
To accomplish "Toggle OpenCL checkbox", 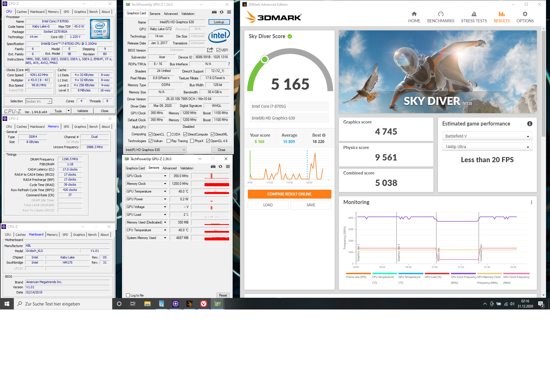I will 151,134.
